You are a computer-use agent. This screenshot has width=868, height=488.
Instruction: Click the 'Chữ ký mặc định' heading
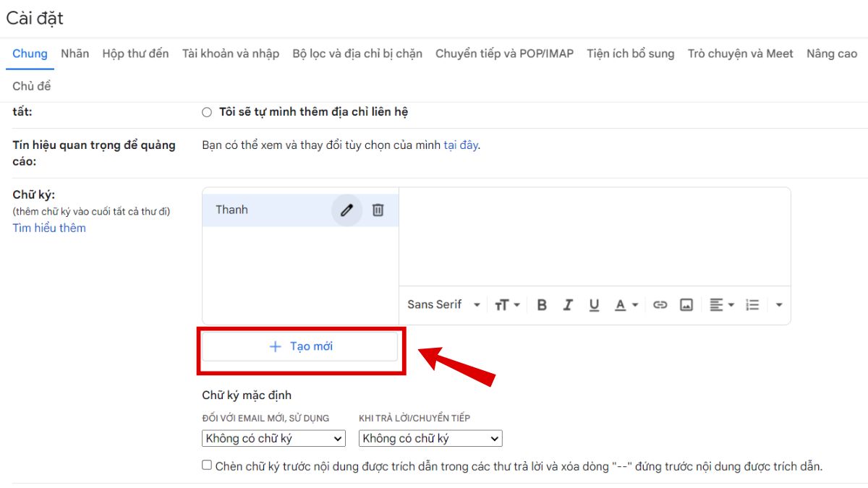[x=247, y=395]
